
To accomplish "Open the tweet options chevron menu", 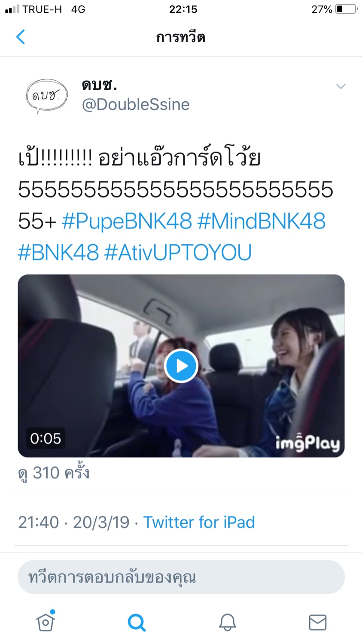I will click(x=341, y=86).
